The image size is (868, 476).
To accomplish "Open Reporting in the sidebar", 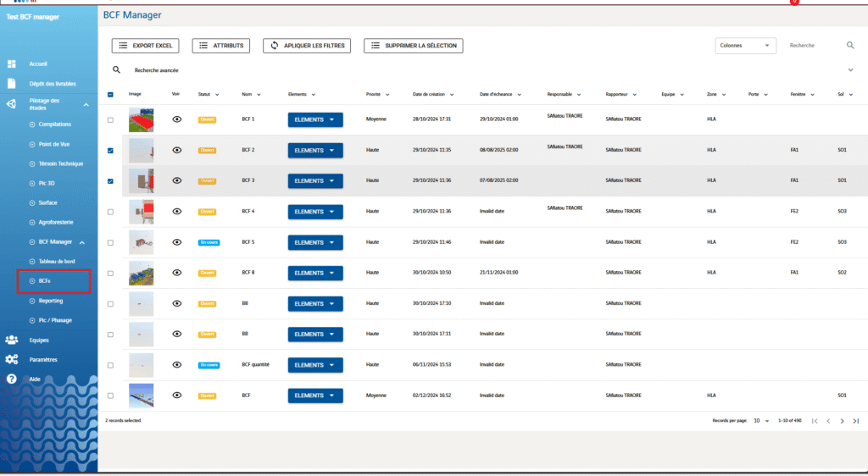I will [51, 301].
